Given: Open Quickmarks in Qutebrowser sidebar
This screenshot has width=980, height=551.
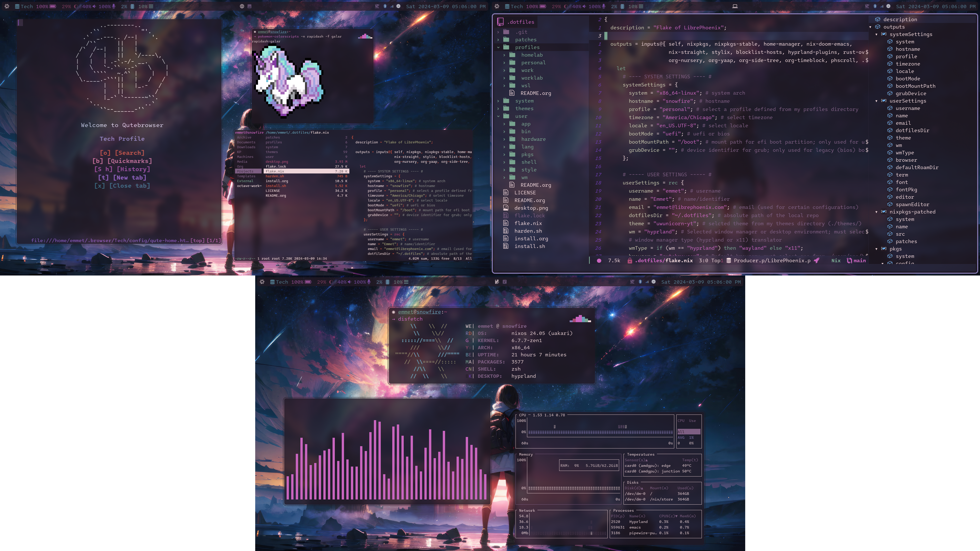Looking at the screenshot, I should pyautogui.click(x=122, y=161).
